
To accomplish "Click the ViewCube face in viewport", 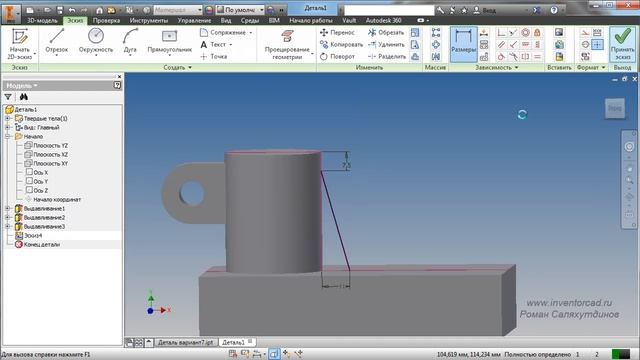I will click(x=615, y=108).
